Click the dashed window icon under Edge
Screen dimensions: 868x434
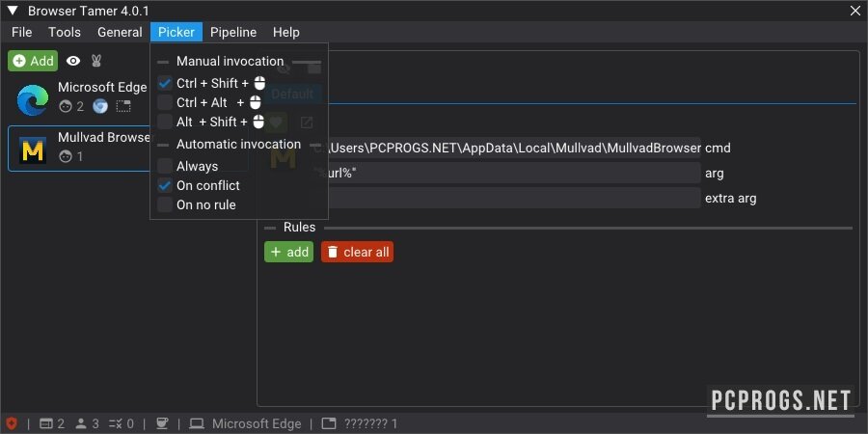pos(122,106)
